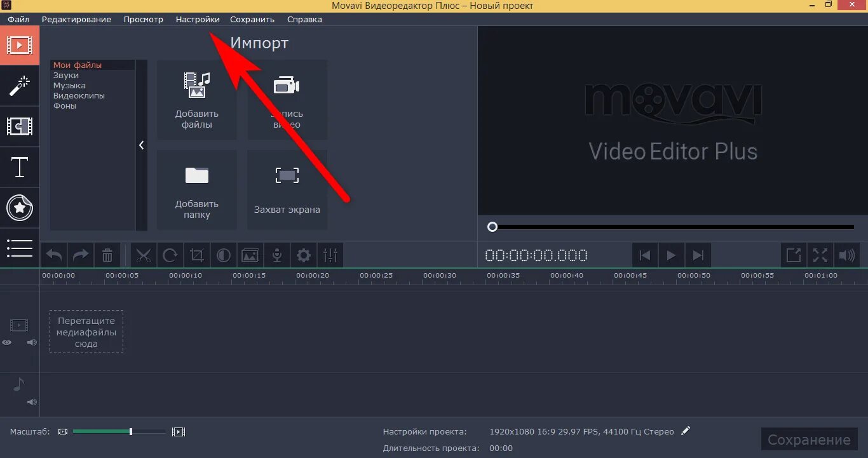
Task: Open the Transitions tab in sidebar
Action: pos(20,126)
